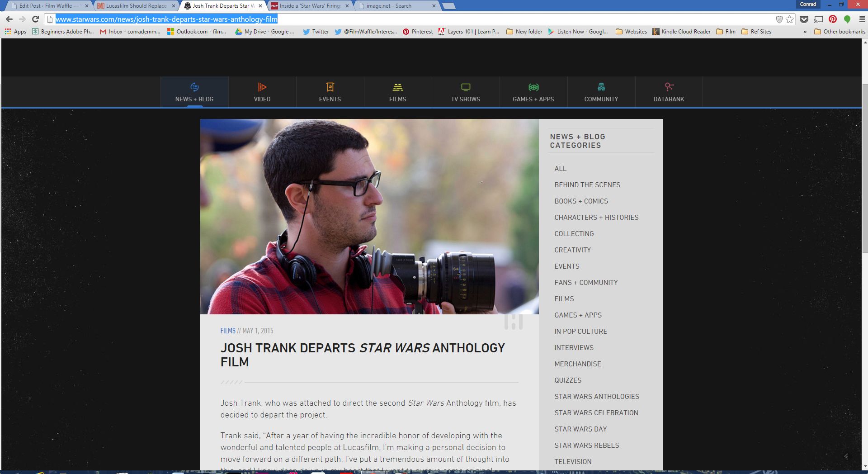Open the Star Wars Anthologies category

coord(597,397)
